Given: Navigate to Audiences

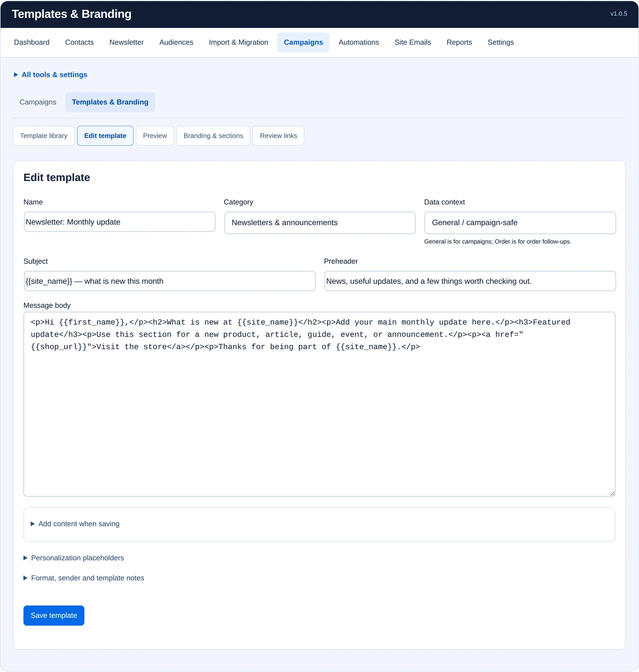Looking at the screenshot, I should pyautogui.click(x=176, y=42).
